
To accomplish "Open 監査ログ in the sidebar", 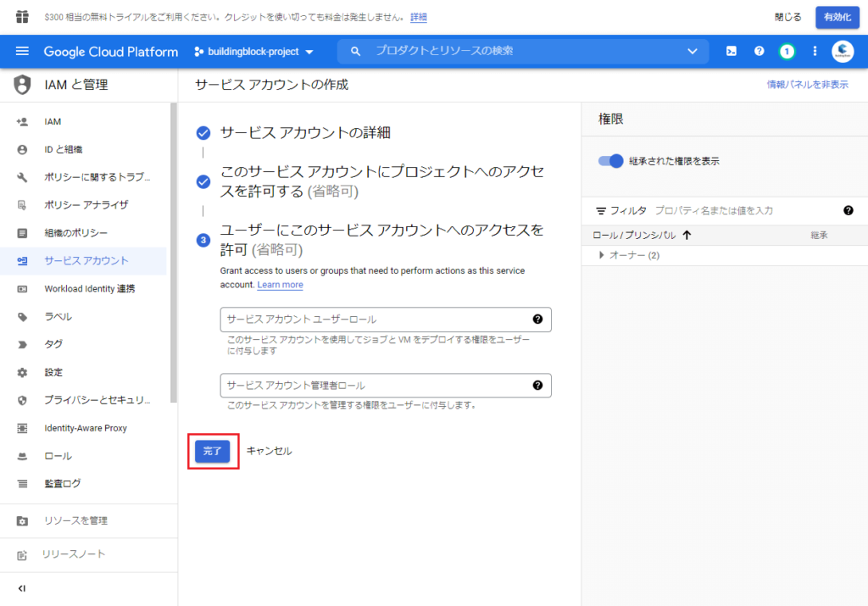I will (83, 484).
